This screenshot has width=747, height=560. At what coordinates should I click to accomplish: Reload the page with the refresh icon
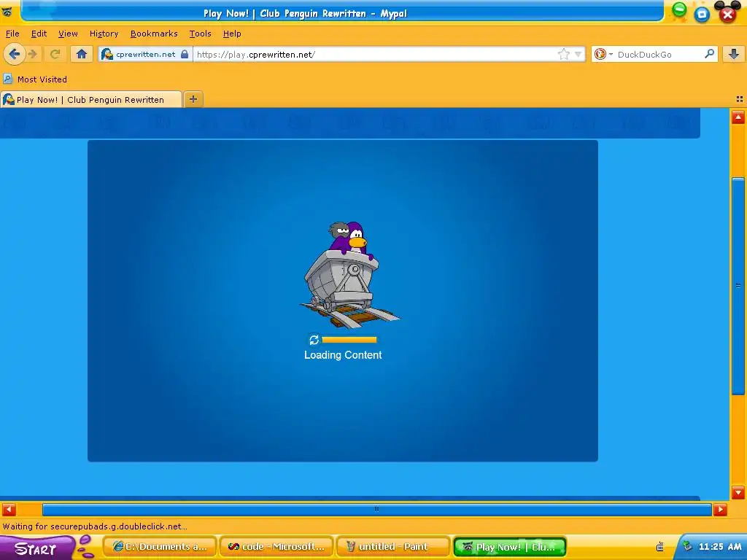[55, 54]
